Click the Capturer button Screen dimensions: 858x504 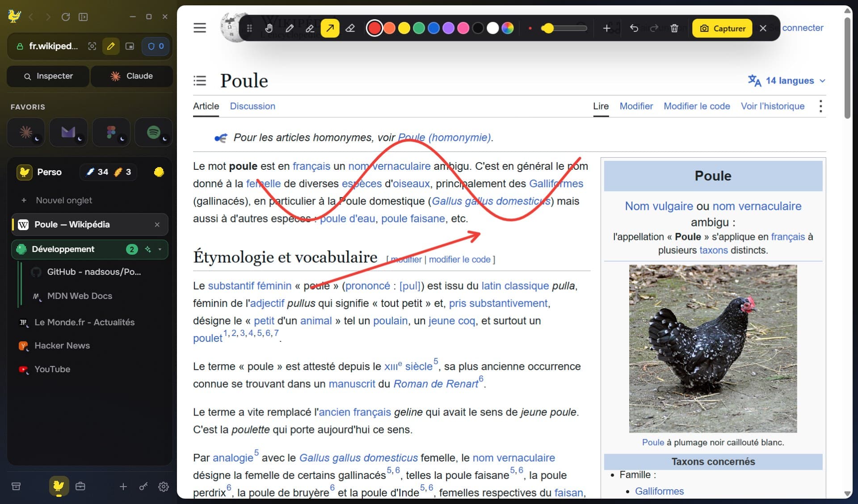click(x=722, y=28)
